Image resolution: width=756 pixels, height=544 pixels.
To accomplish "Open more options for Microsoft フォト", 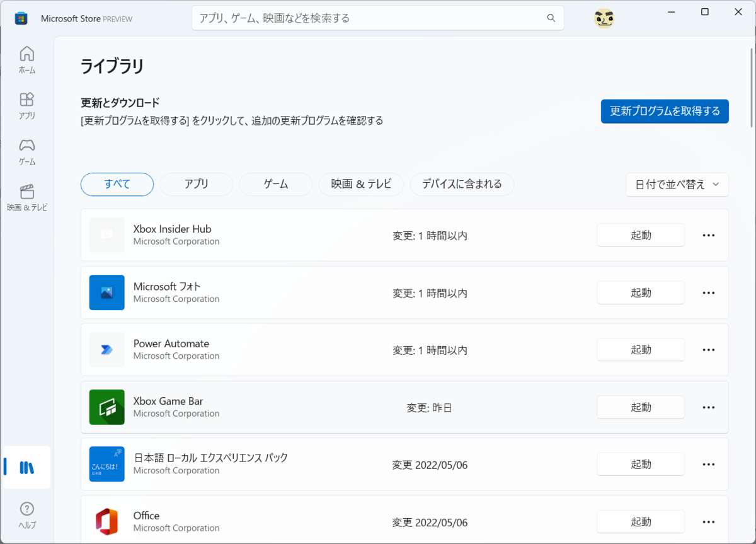I will pos(709,292).
